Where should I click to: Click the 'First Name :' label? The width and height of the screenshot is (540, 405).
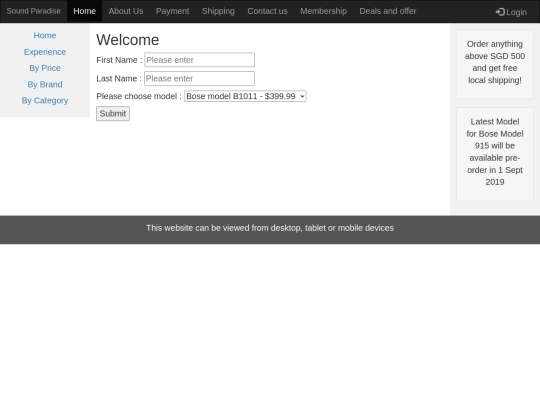pos(119,60)
